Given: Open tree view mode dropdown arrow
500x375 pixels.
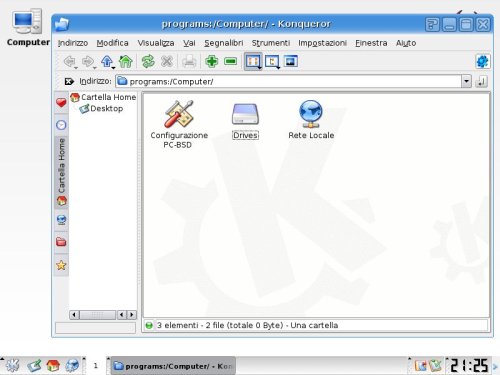Looking at the screenshot, I should pos(278,68).
